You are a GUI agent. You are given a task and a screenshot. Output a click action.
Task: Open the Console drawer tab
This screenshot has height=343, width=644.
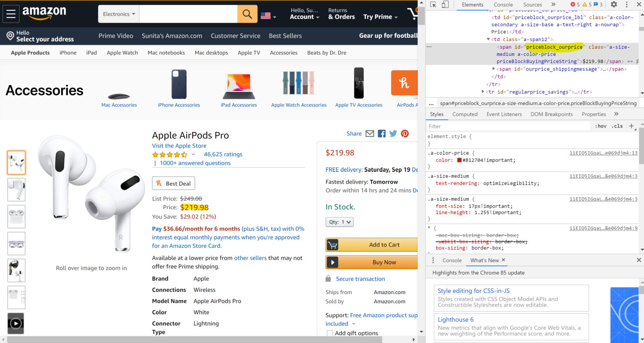452,260
